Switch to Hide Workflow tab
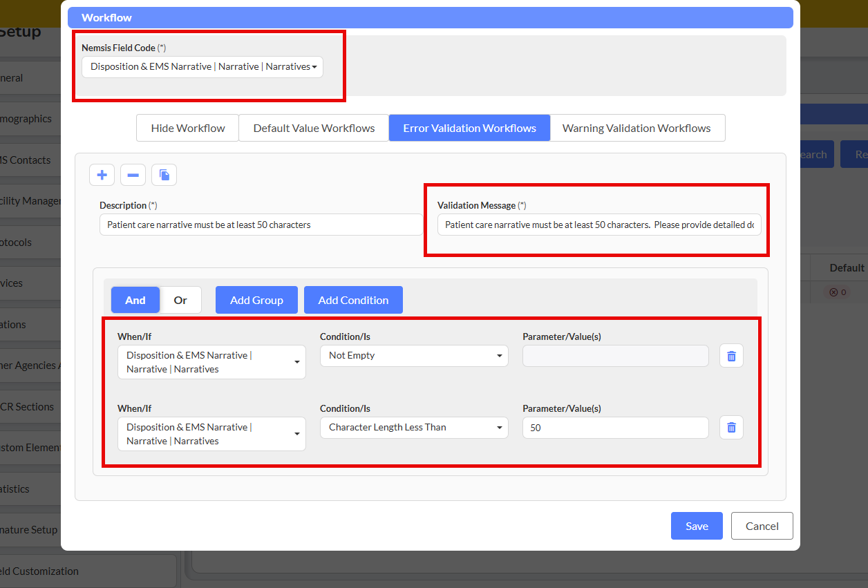This screenshot has height=588, width=868. point(188,128)
